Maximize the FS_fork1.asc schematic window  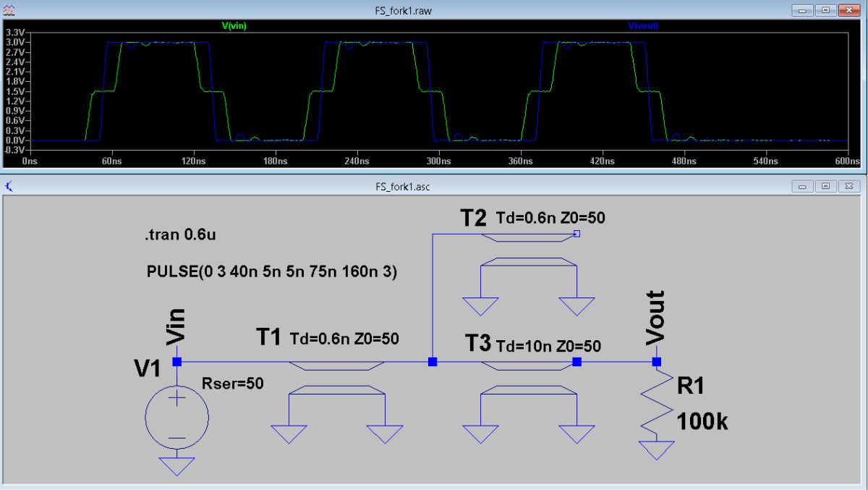826,187
